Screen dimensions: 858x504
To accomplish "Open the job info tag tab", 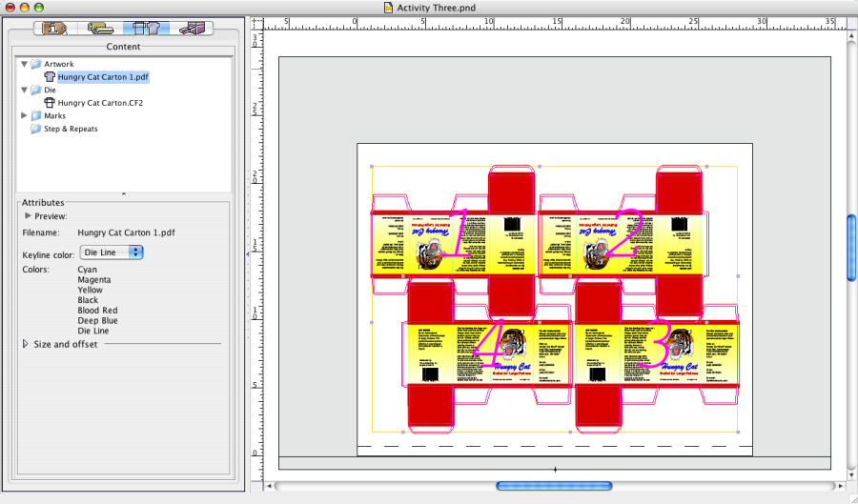I will (56, 29).
